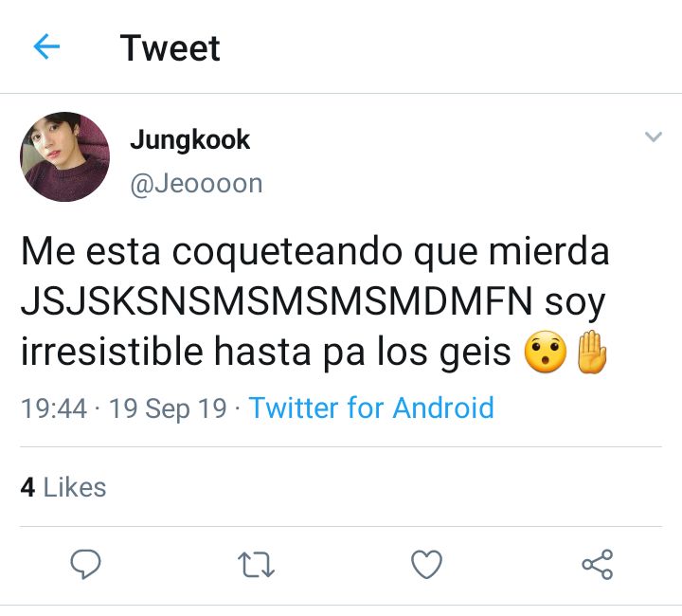Open the Jungkook display name
This screenshot has width=682, height=616.
[x=190, y=140]
